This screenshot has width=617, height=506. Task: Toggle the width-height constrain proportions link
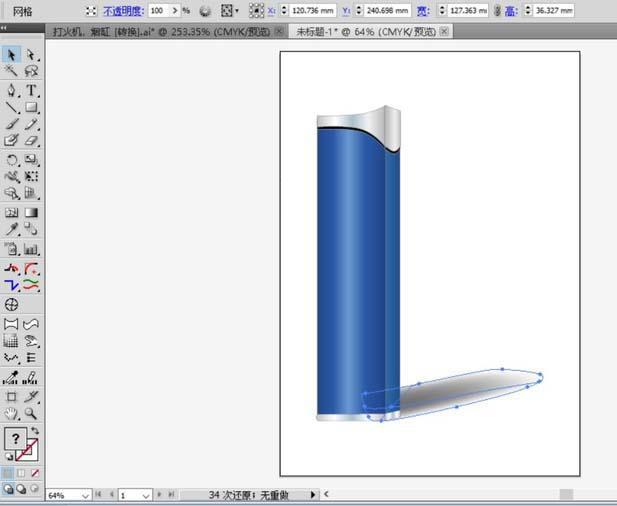point(497,10)
